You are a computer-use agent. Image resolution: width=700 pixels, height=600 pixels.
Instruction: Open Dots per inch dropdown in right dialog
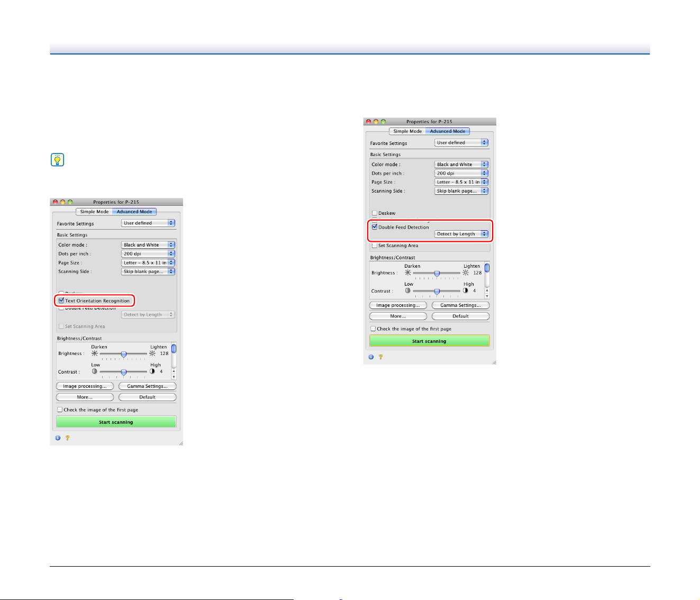pyautogui.click(x=461, y=174)
